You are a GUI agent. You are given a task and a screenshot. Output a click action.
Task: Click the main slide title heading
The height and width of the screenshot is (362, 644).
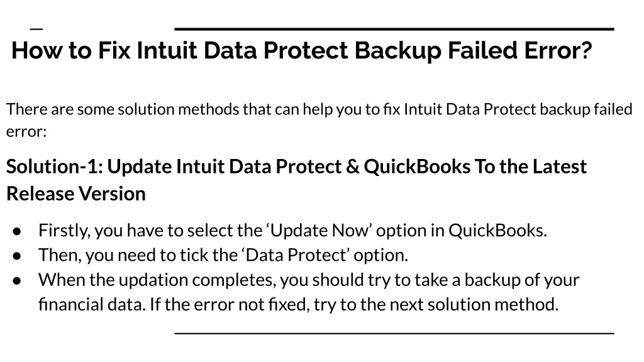pos(301,50)
